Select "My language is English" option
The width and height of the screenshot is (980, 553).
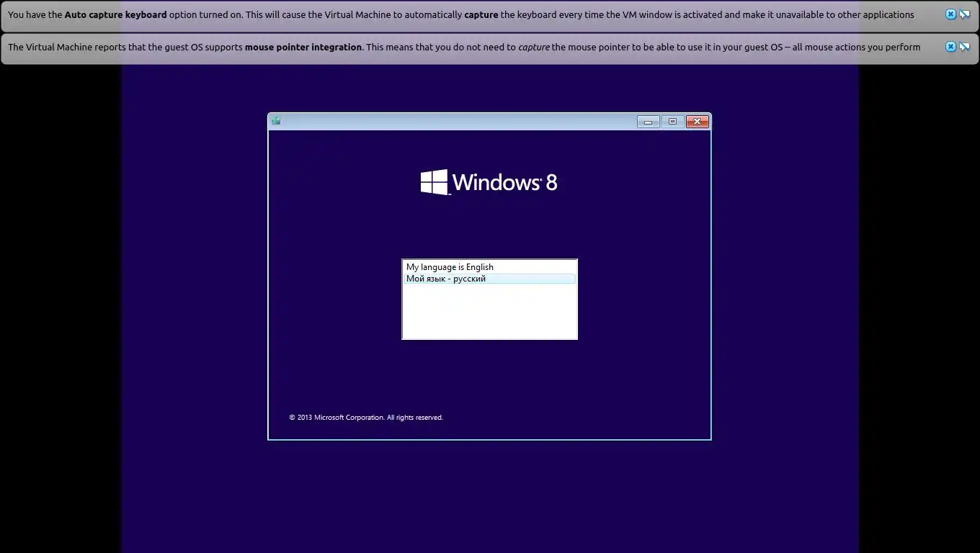[489, 267]
